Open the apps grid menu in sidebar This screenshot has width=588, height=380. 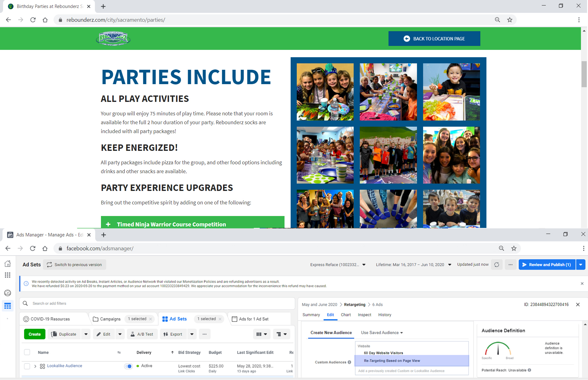pyautogui.click(x=8, y=275)
